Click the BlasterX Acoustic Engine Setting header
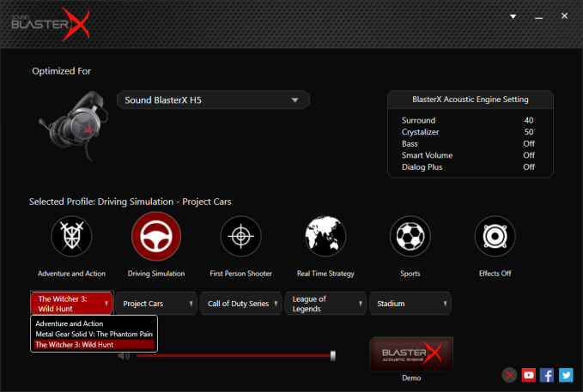 (x=471, y=100)
